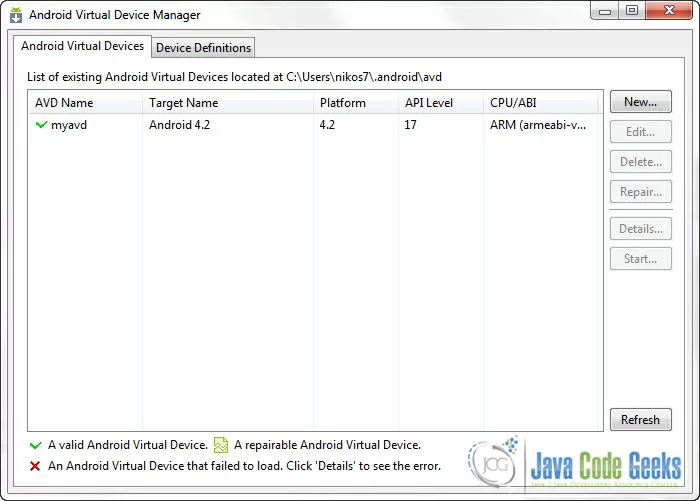Click the repairable AVD legend icon
Image resolution: width=700 pixels, height=501 pixels.
221,445
